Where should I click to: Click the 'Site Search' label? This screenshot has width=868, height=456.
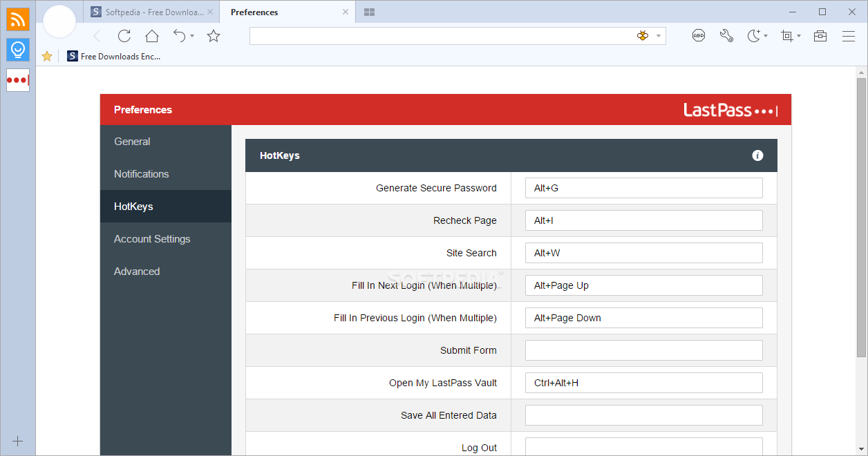click(x=471, y=253)
